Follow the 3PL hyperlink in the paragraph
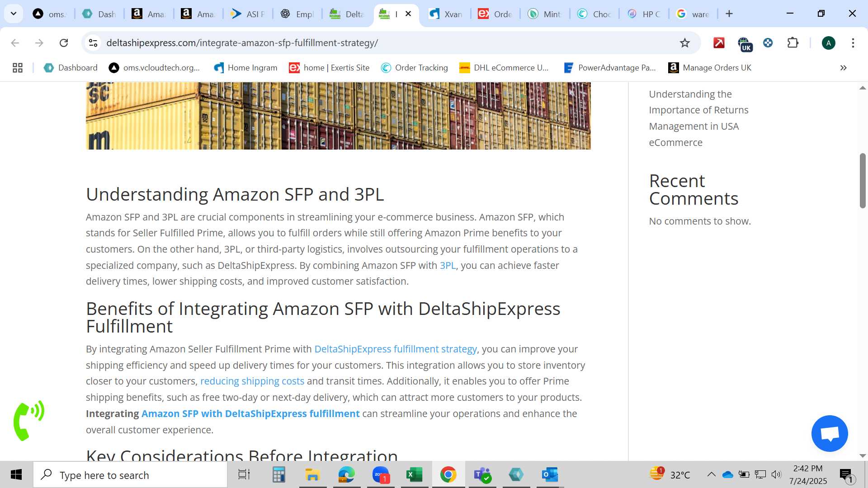Image resolution: width=868 pixels, height=488 pixels. pyautogui.click(x=448, y=266)
